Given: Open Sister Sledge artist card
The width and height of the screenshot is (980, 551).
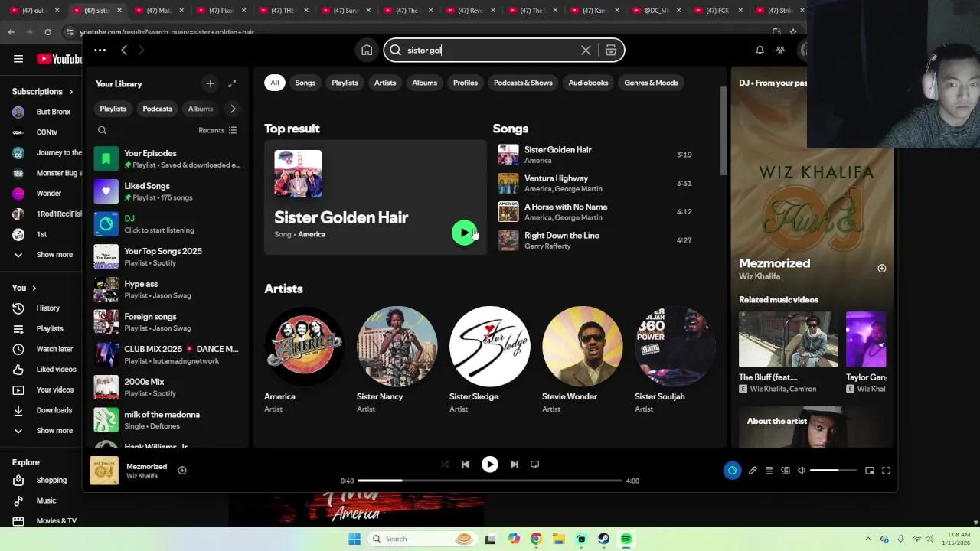Looking at the screenshot, I should click(489, 360).
